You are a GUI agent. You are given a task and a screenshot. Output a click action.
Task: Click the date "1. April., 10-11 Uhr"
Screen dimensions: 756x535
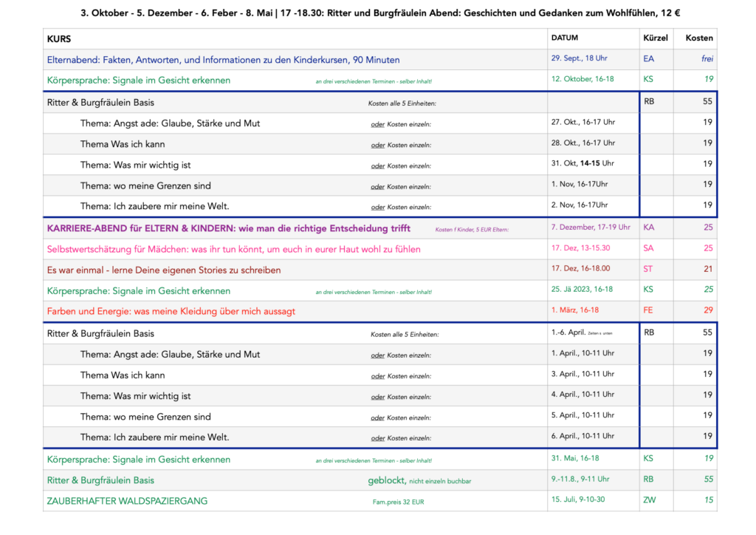click(583, 353)
